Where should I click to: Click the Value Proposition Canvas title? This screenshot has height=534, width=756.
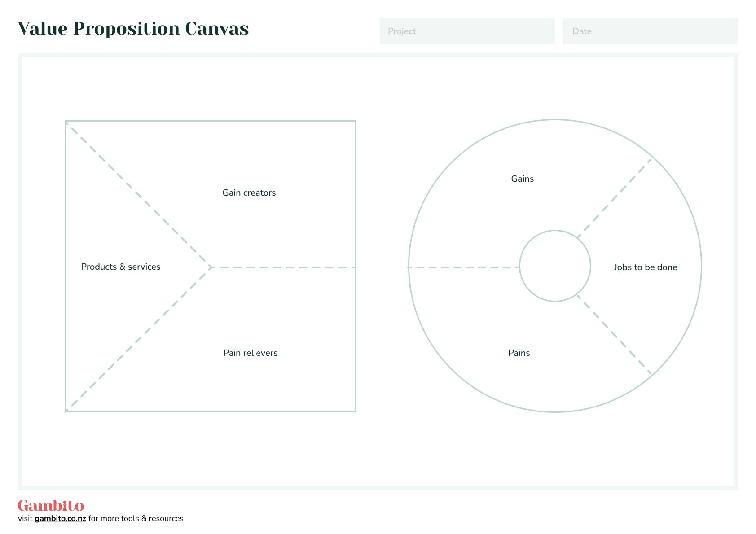(133, 29)
